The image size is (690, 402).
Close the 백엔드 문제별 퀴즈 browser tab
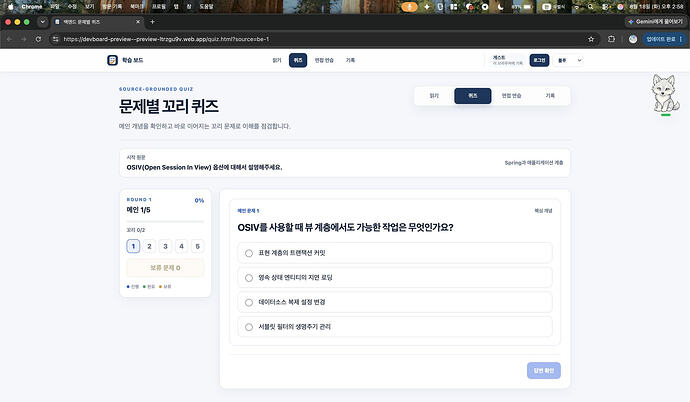[138, 22]
